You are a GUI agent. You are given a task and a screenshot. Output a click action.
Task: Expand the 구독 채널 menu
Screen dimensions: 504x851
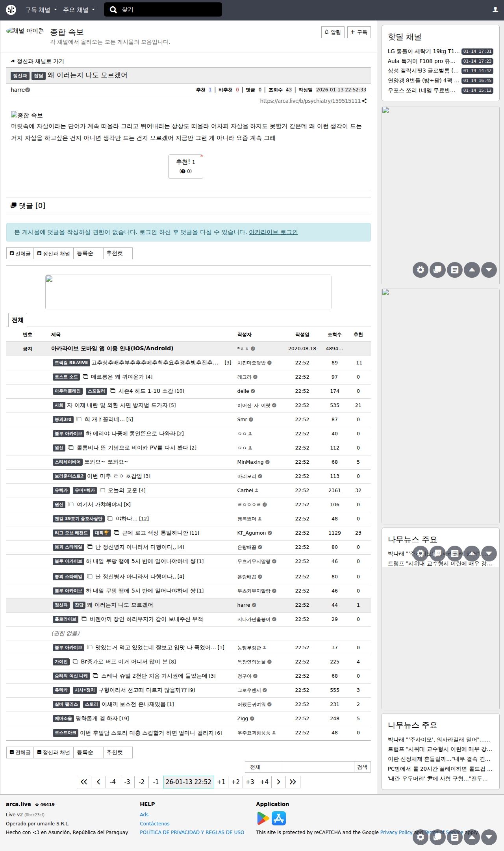coord(41,10)
